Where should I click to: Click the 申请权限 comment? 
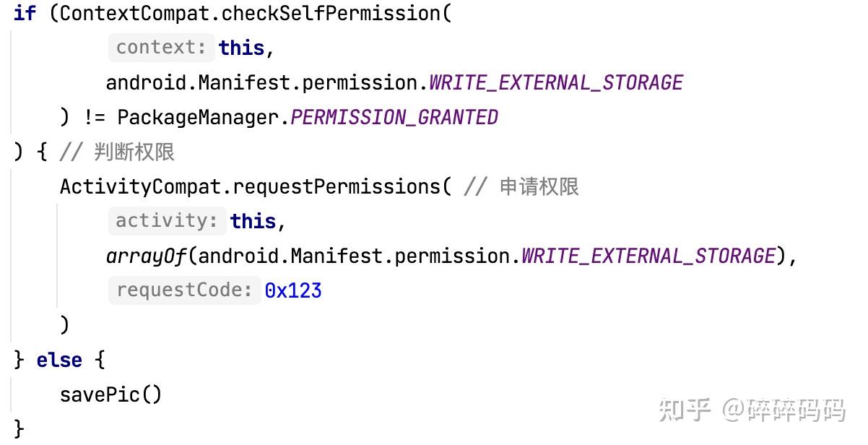tap(539, 186)
